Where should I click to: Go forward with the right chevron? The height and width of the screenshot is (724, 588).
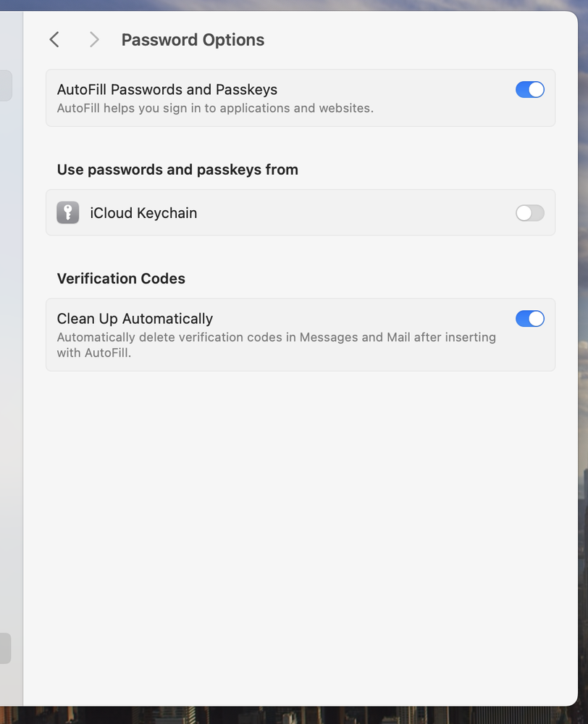pos(94,40)
